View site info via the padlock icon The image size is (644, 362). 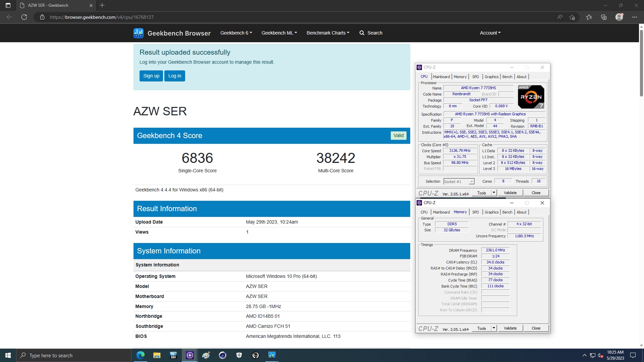pyautogui.click(x=42, y=17)
